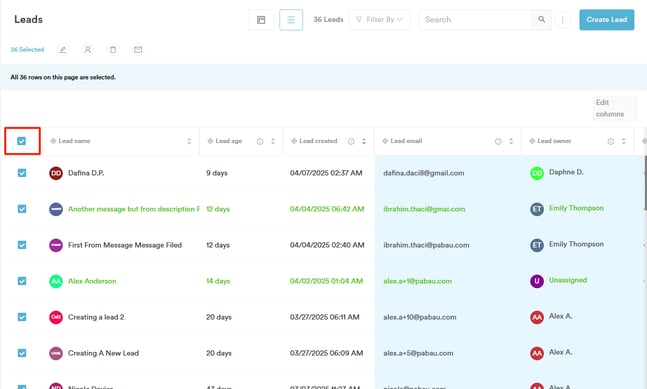Open the Edit columns button
Image resolution: width=647 pixels, height=389 pixels.
tap(615, 108)
